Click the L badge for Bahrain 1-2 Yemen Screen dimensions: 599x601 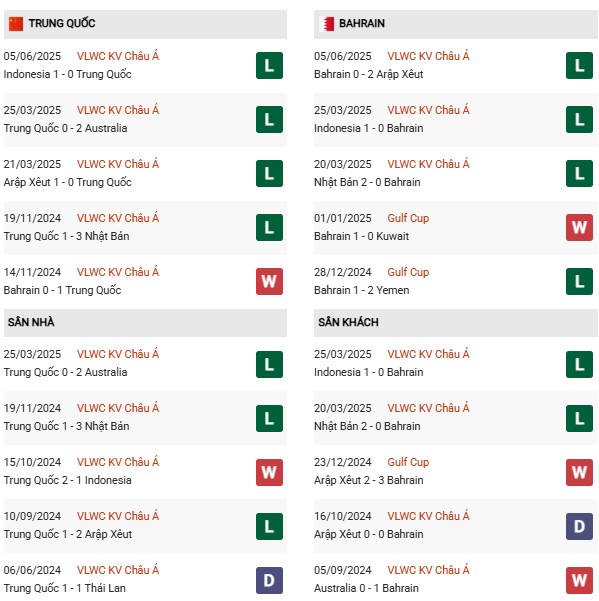[x=579, y=281]
